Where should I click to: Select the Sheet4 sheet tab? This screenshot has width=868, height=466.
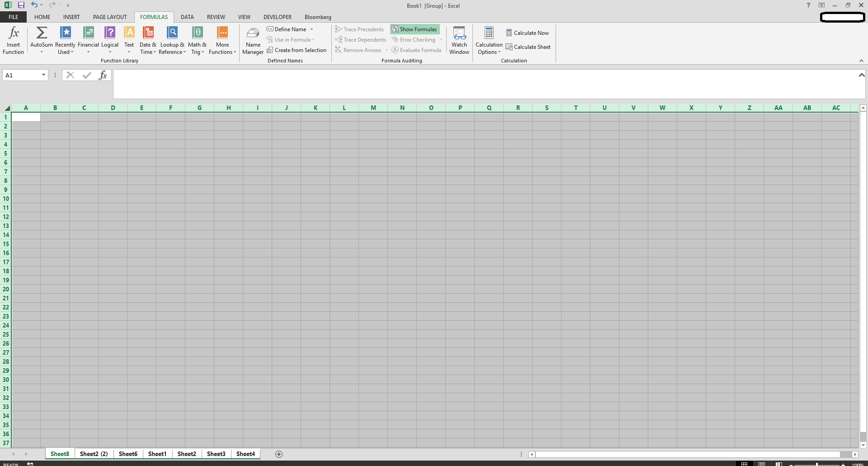[x=245, y=454]
